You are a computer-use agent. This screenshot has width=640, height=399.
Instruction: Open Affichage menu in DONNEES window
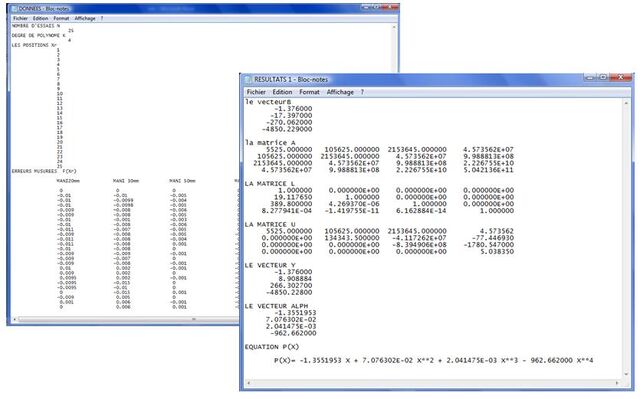click(85, 18)
